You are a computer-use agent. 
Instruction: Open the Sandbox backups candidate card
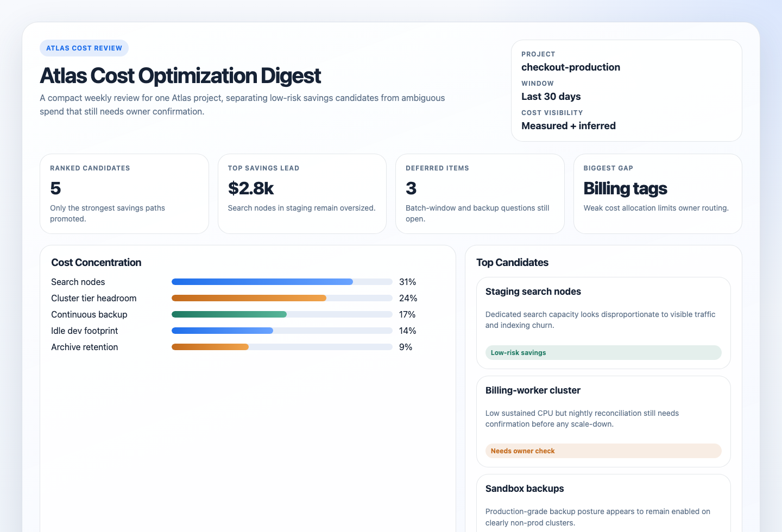603,503
